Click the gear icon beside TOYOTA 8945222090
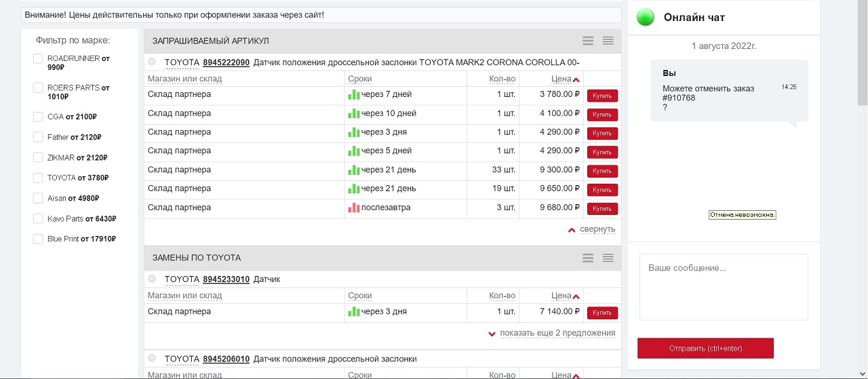Image resolution: width=868 pixels, height=379 pixels. (x=152, y=62)
